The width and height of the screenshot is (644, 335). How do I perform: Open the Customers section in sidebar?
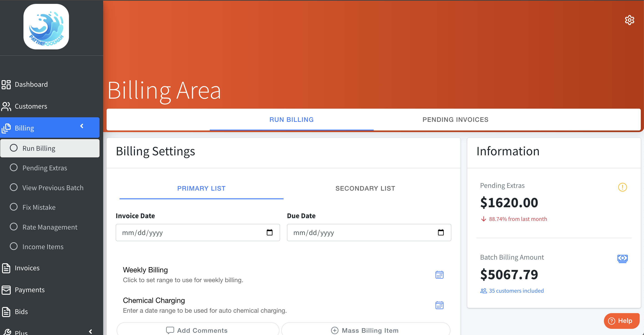31,106
